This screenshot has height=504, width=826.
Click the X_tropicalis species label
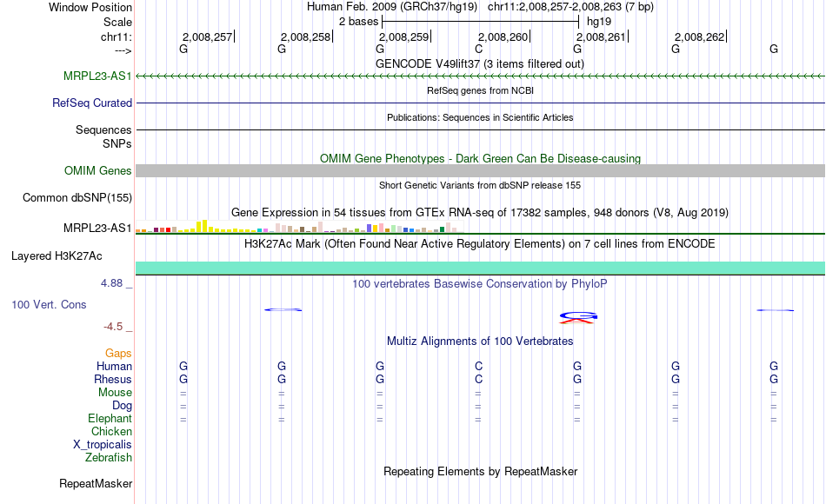(103, 445)
